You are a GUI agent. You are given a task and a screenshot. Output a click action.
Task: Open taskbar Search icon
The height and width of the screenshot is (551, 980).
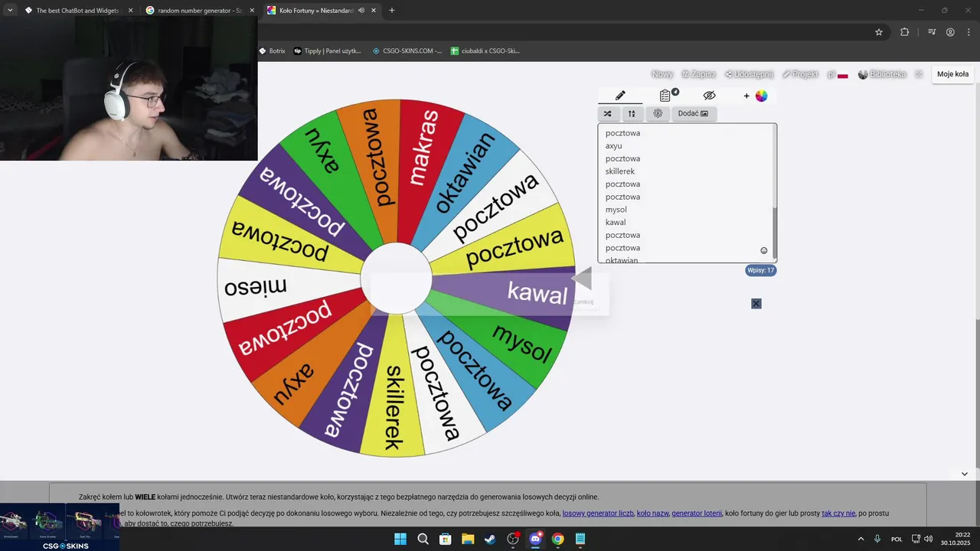(423, 539)
